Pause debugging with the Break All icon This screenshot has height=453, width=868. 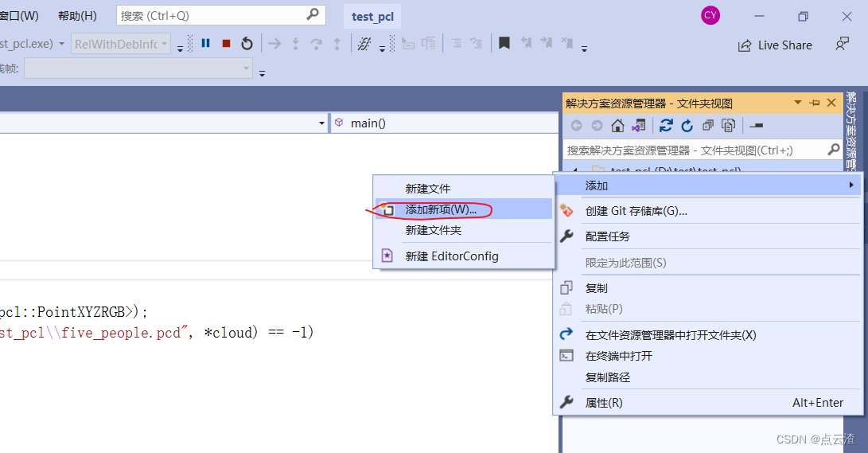tap(205, 43)
